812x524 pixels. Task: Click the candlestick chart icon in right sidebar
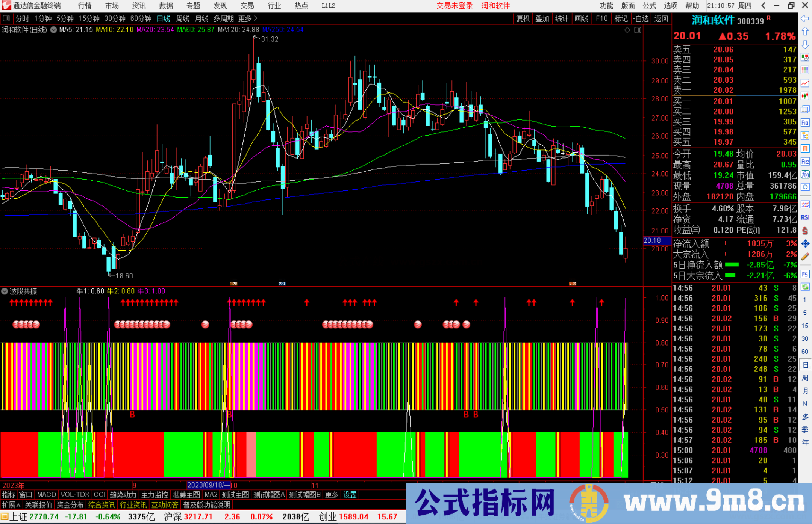[x=805, y=96]
